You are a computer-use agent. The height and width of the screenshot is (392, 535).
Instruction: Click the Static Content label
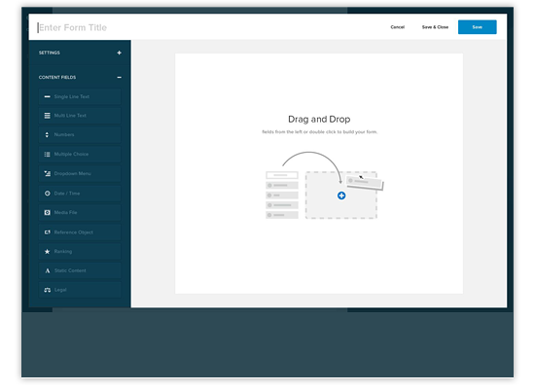pyautogui.click(x=70, y=270)
